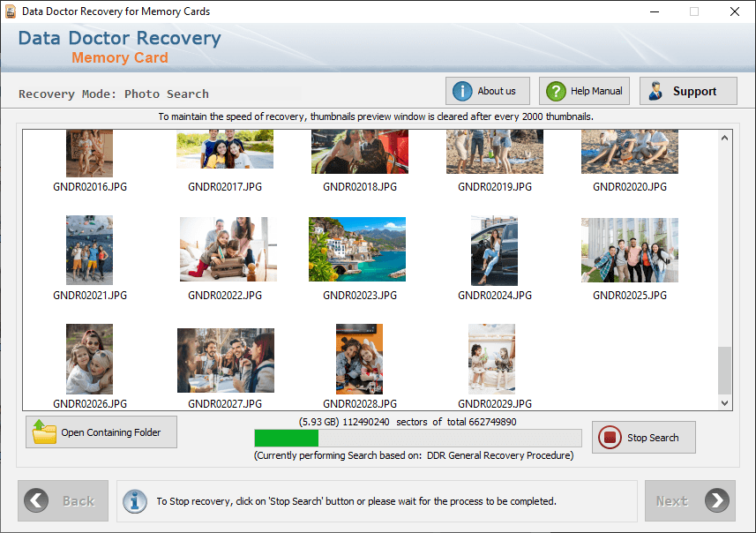Click the file name GNDR02022.JPG
The height and width of the screenshot is (533, 756).
[x=225, y=296]
